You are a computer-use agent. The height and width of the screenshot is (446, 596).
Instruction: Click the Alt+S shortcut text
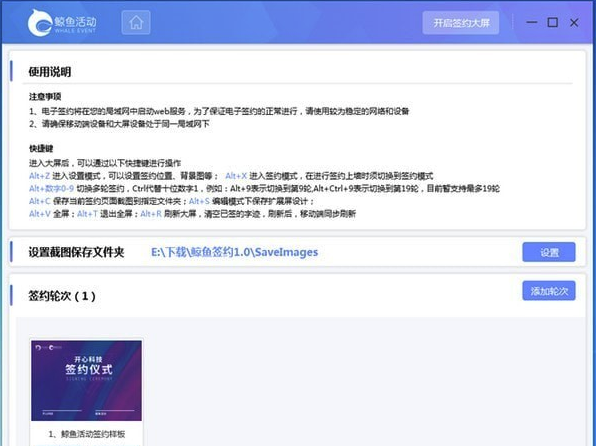(199, 201)
